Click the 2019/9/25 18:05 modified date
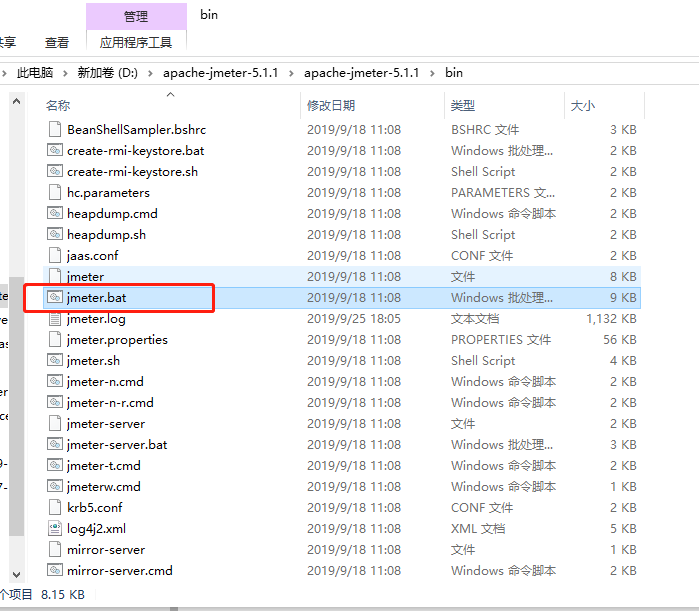Screen dimensions: 699x611 (x=354, y=319)
